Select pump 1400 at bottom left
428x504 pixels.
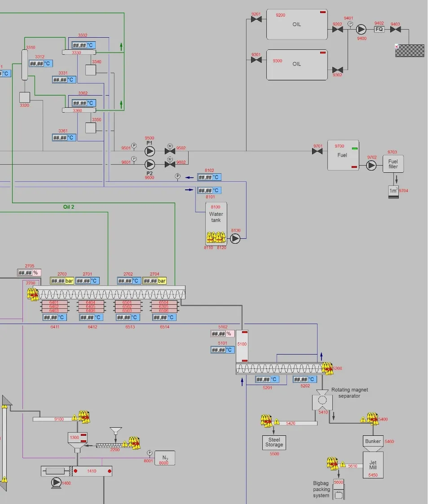pyautogui.click(x=57, y=482)
